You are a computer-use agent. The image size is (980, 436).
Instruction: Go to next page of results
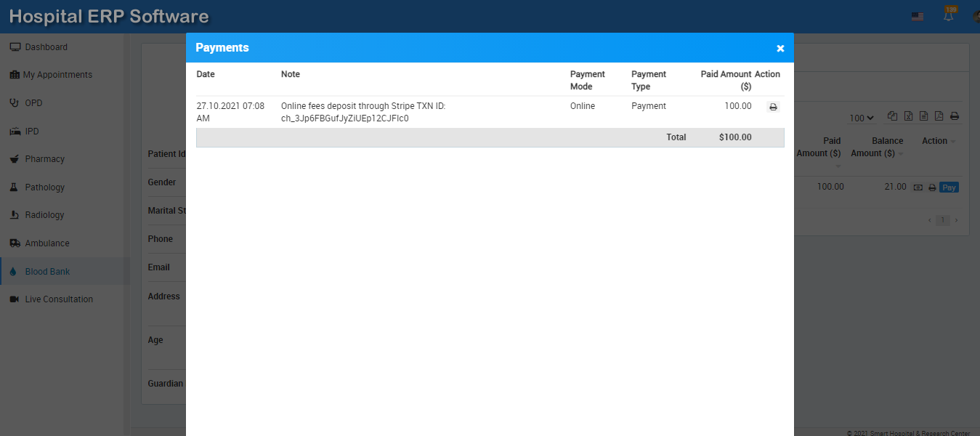pos(956,220)
